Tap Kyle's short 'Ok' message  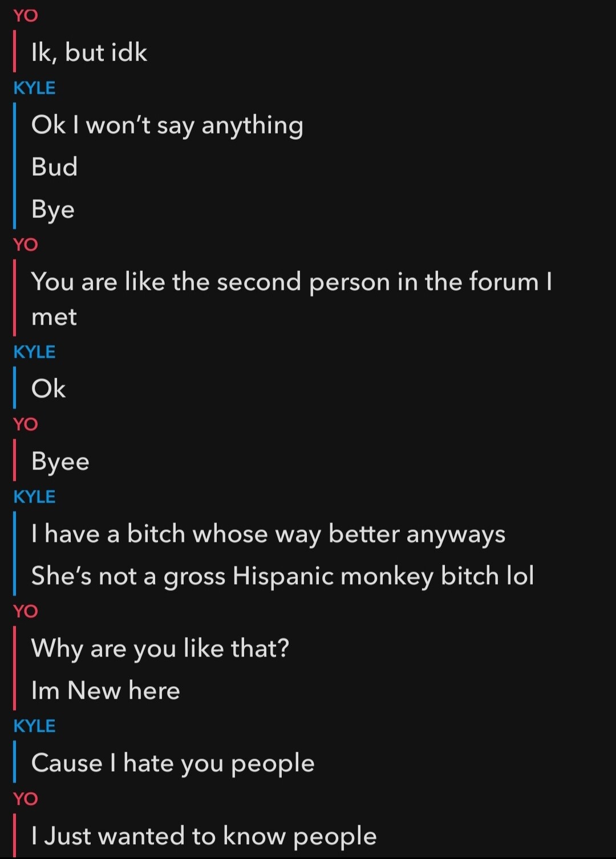pos(48,389)
